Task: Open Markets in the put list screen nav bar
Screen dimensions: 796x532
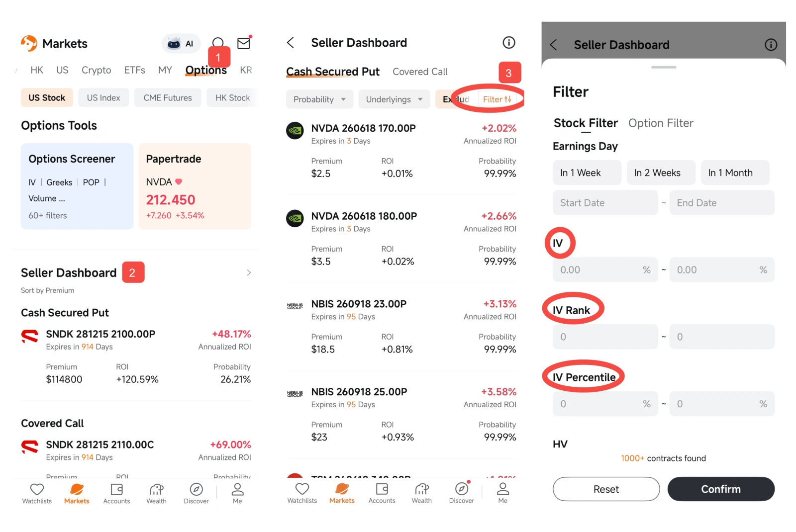Action: click(x=342, y=493)
